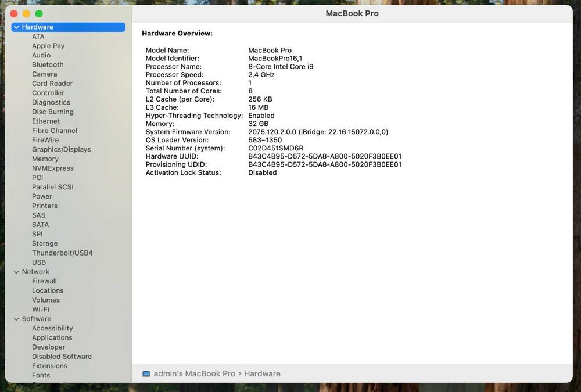The height and width of the screenshot is (392, 581).
Task: Click the green zoom window button
Action: [39, 14]
